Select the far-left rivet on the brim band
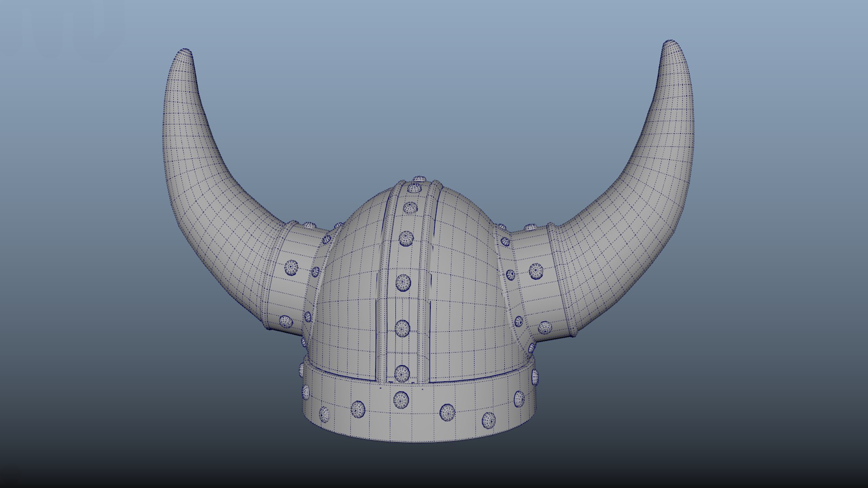Image resolution: width=868 pixels, height=488 pixels. point(302,371)
